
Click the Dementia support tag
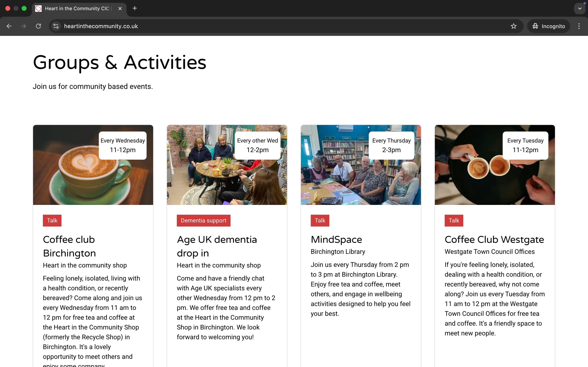[203, 220]
